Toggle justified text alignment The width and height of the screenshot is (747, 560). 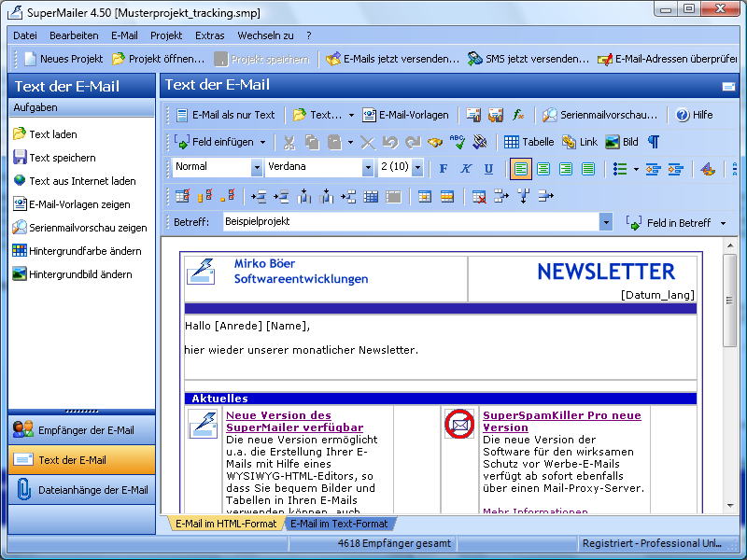[588, 169]
